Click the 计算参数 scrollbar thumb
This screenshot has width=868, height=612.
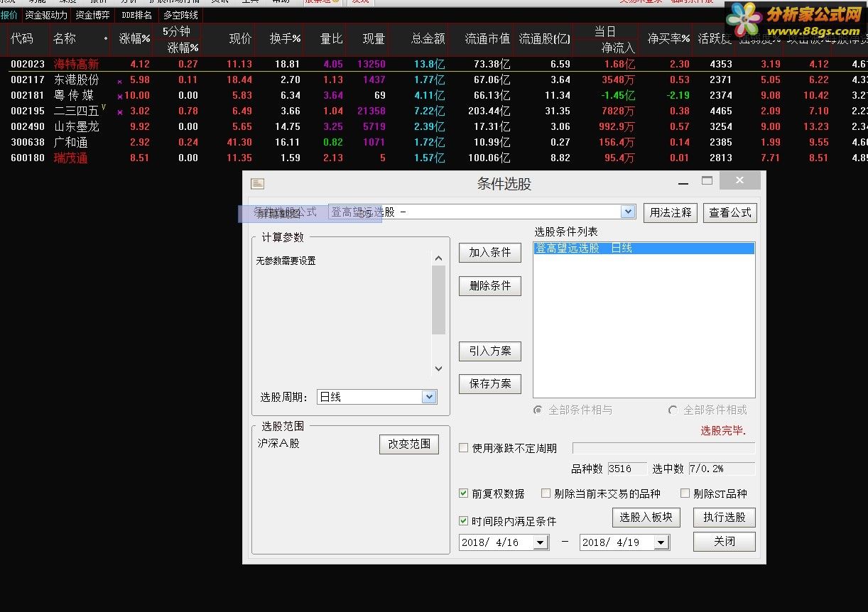click(438, 300)
